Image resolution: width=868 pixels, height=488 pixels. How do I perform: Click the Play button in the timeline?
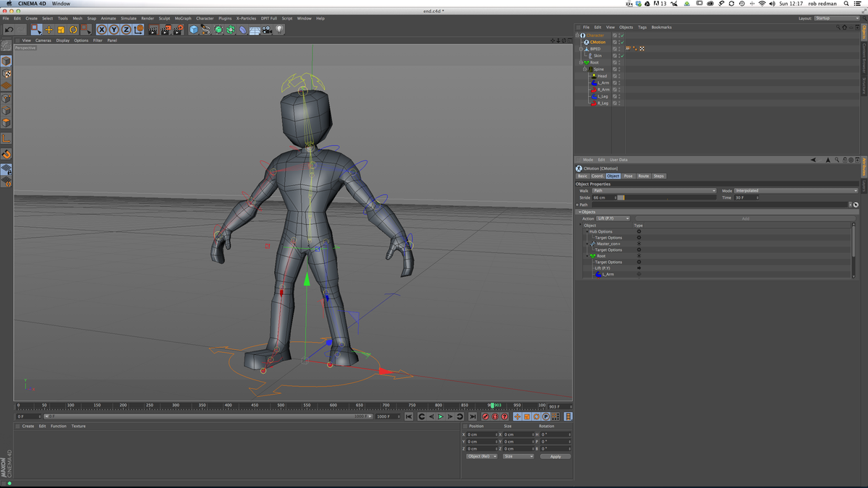[441, 416]
